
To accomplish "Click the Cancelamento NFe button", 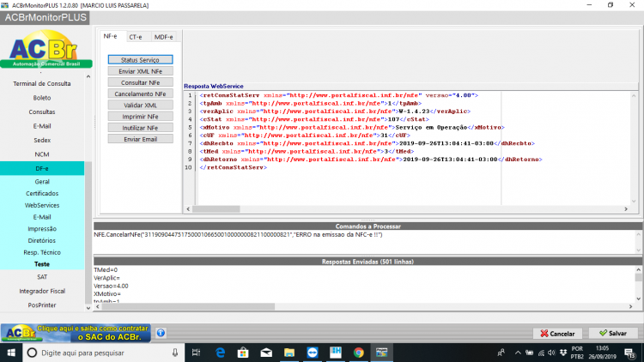I will pyautogui.click(x=141, y=94).
